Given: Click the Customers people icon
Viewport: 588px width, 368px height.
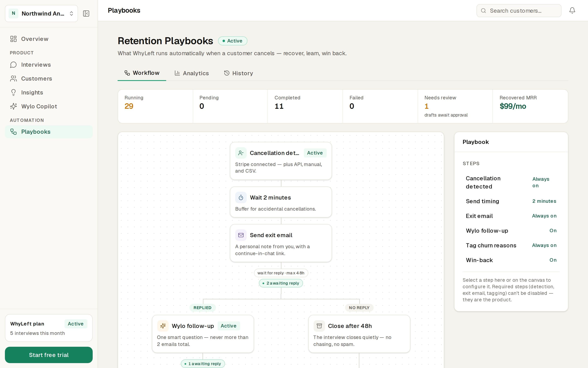Looking at the screenshot, I should pos(13,79).
